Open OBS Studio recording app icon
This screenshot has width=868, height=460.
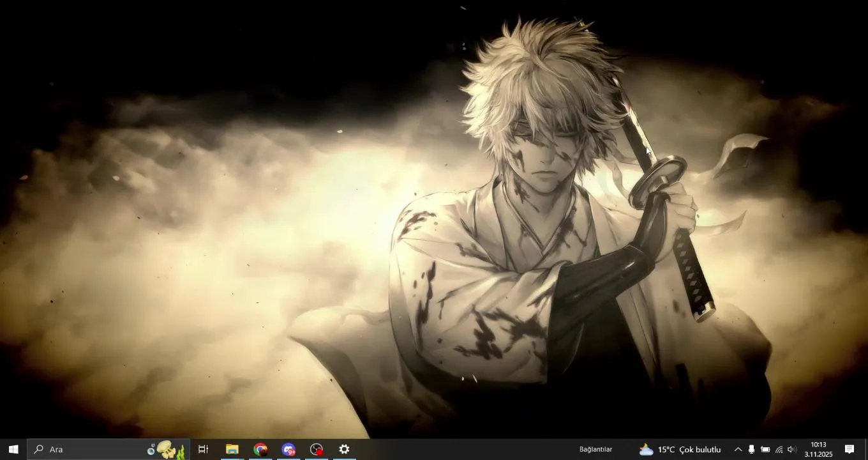[x=317, y=449]
